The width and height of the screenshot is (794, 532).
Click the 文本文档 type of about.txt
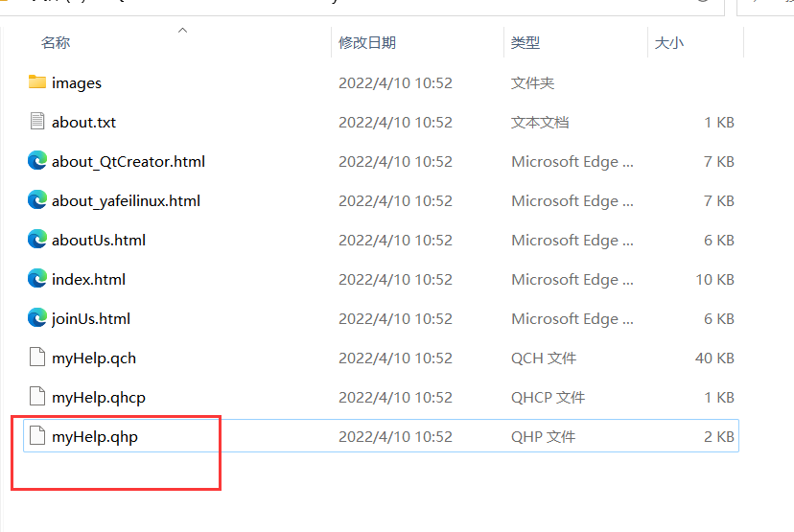(540, 122)
